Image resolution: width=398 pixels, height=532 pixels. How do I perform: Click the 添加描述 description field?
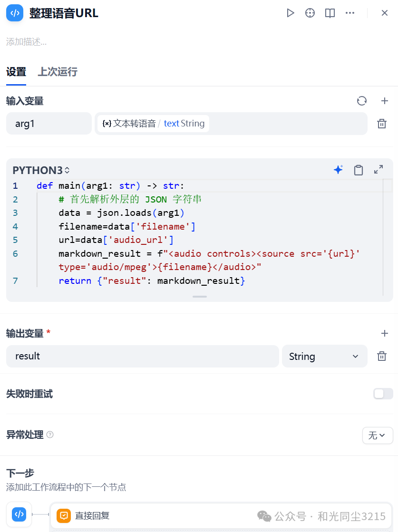tap(27, 42)
